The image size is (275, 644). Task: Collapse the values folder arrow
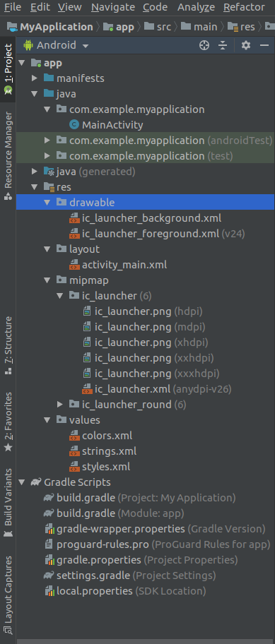click(47, 420)
